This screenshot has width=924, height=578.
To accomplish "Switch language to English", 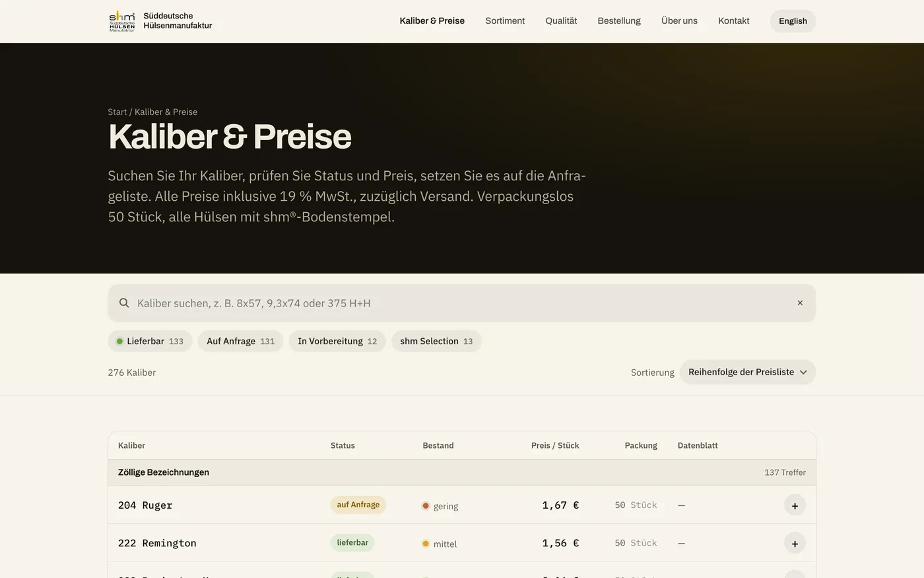I will pyautogui.click(x=793, y=21).
